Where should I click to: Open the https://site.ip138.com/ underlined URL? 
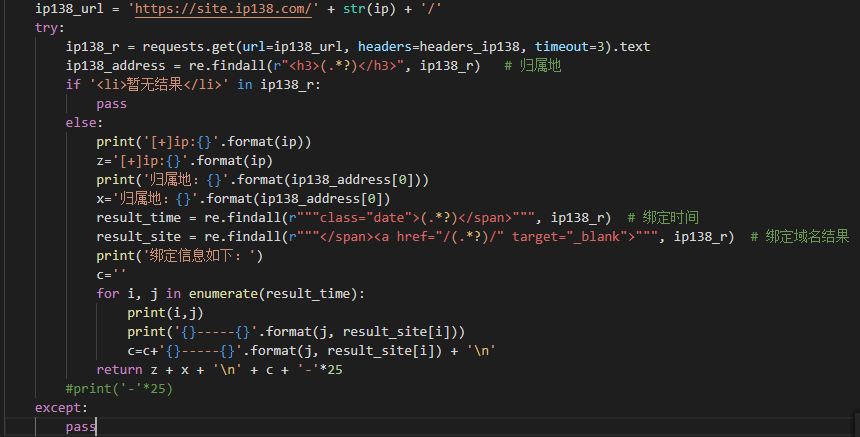click(x=223, y=9)
